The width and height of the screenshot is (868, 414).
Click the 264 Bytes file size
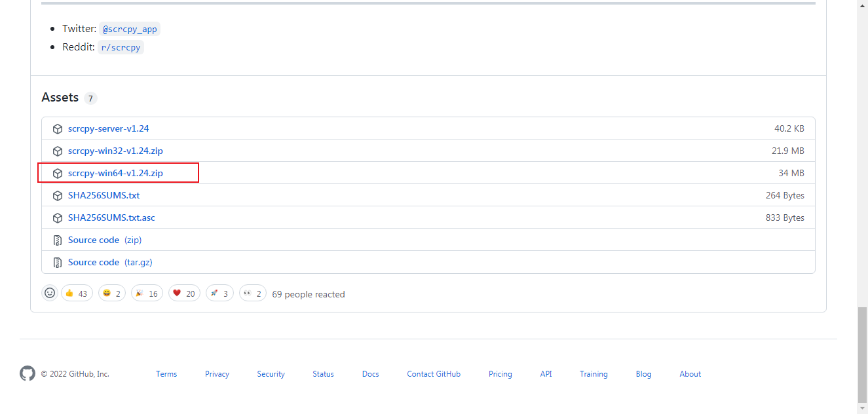tap(785, 196)
